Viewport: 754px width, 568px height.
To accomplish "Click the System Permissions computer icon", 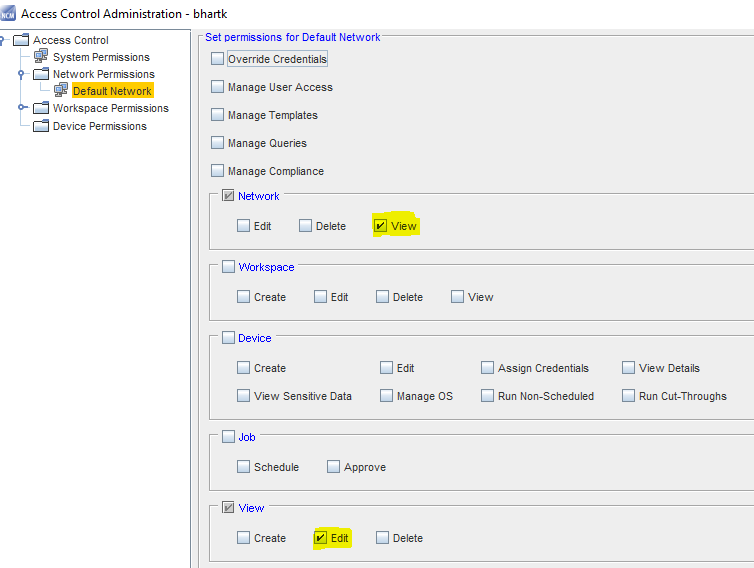I will click(41, 57).
